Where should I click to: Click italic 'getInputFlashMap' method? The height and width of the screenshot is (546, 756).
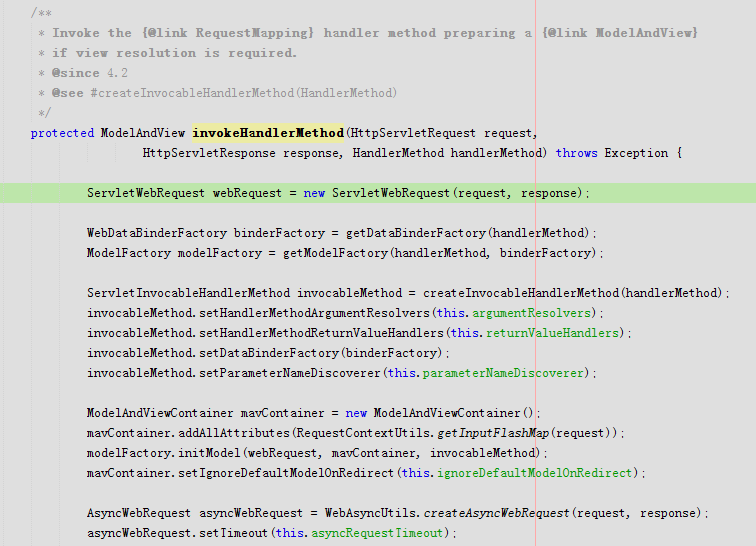(493, 433)
